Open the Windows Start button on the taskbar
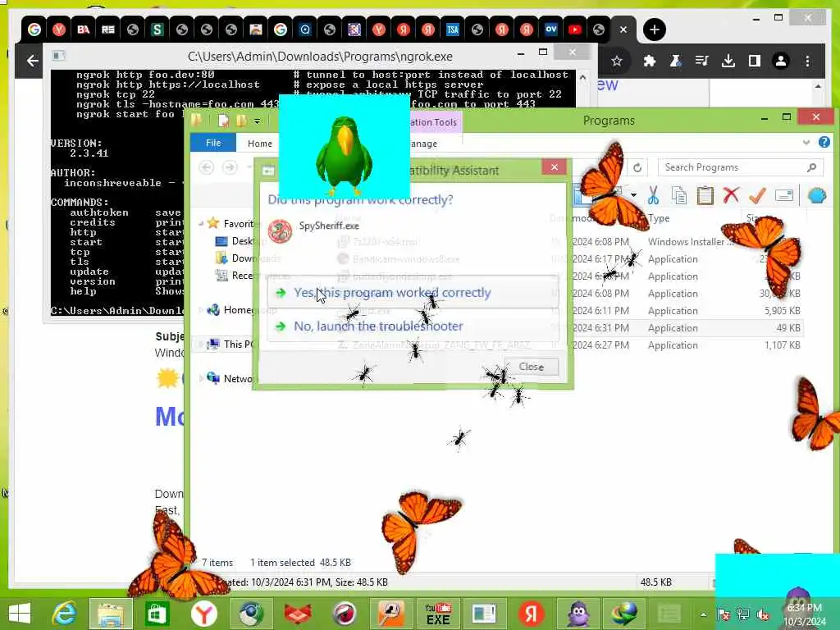840x630 pixels. [x=20, y=614]
